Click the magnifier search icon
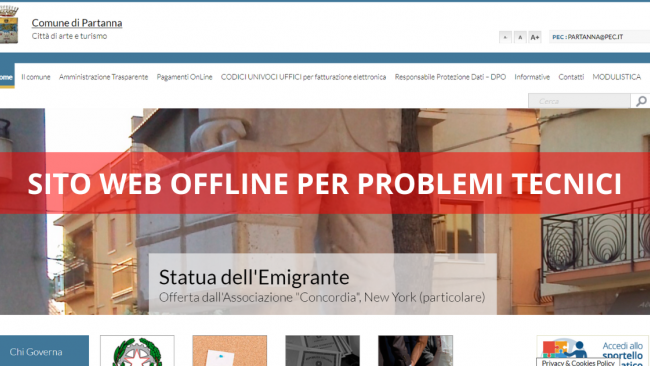Image resolution: width=650 pixels, height=366 pixels. tap(641, 101)
